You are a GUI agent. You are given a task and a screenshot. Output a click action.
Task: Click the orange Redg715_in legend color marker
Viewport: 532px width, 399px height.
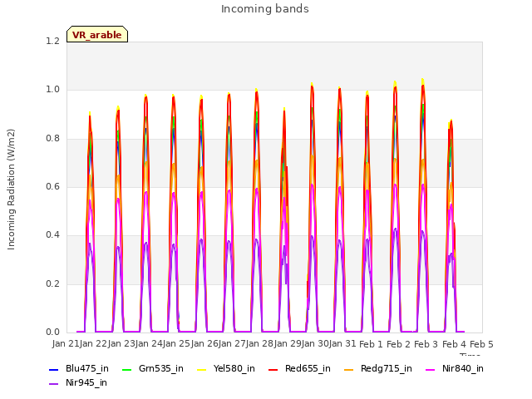349,369
